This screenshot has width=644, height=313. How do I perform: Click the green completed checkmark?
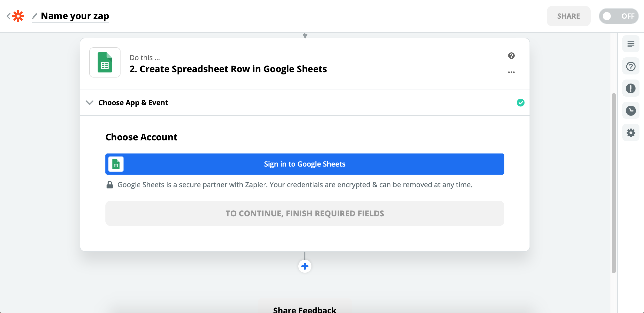(x=520, y=103)
